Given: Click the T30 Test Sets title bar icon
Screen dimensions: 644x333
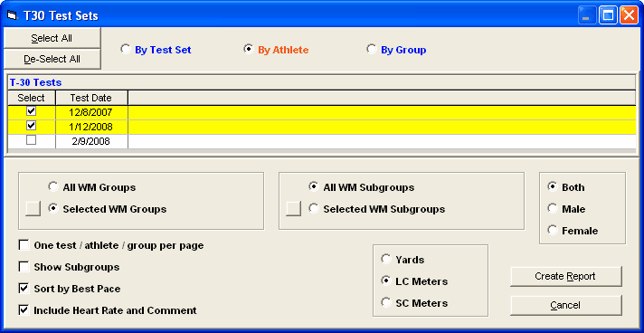Looking at the screenshot, I should 13,16.
